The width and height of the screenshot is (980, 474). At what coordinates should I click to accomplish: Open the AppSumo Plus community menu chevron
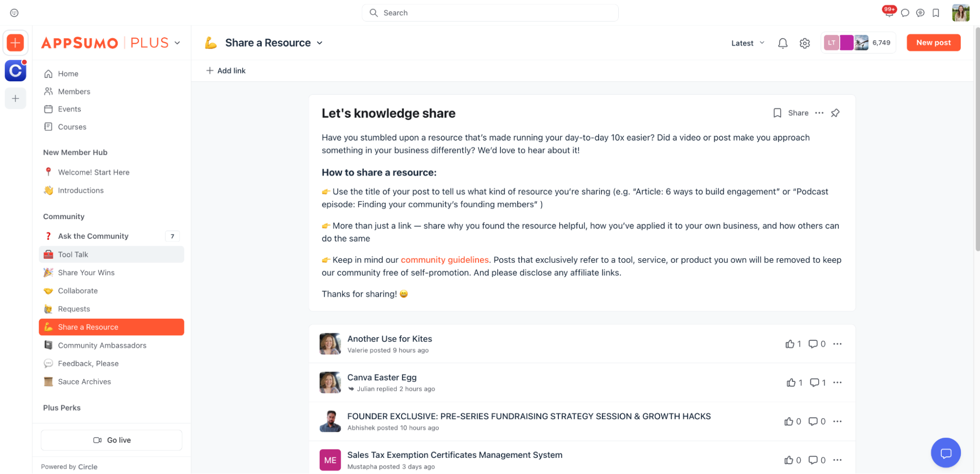coord(177,43)
